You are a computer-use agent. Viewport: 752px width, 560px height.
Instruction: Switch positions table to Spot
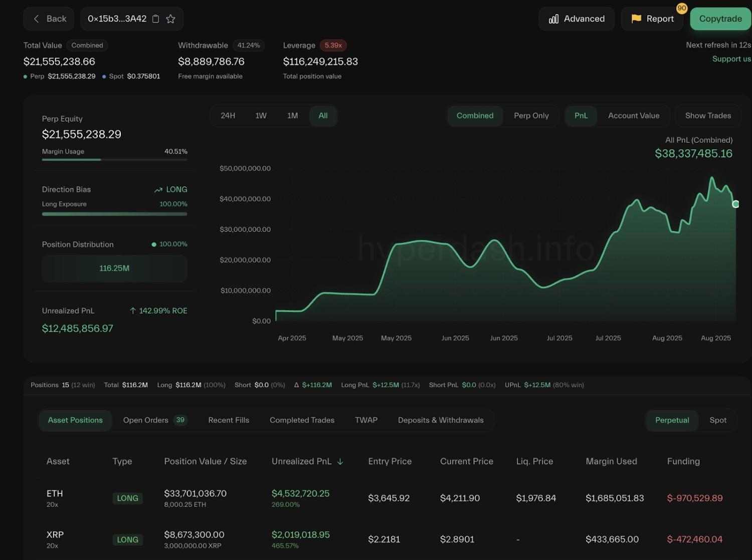[x=718, y=420]
